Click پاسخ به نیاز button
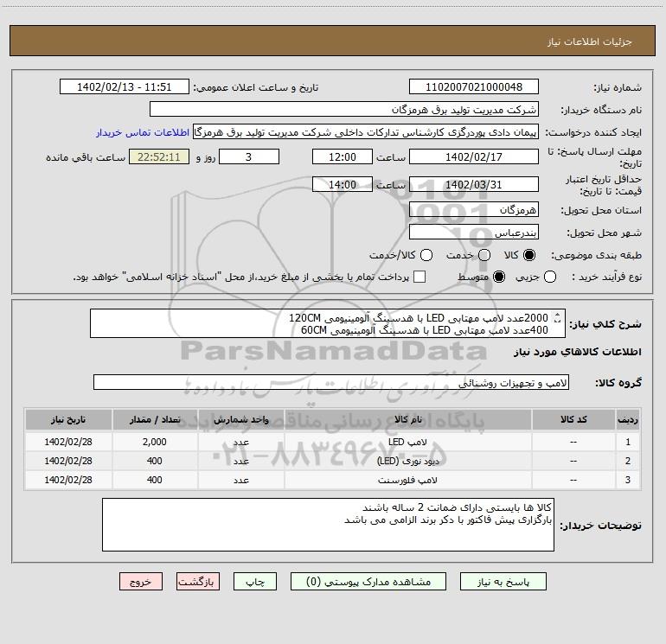 click(x=503, y=582)
